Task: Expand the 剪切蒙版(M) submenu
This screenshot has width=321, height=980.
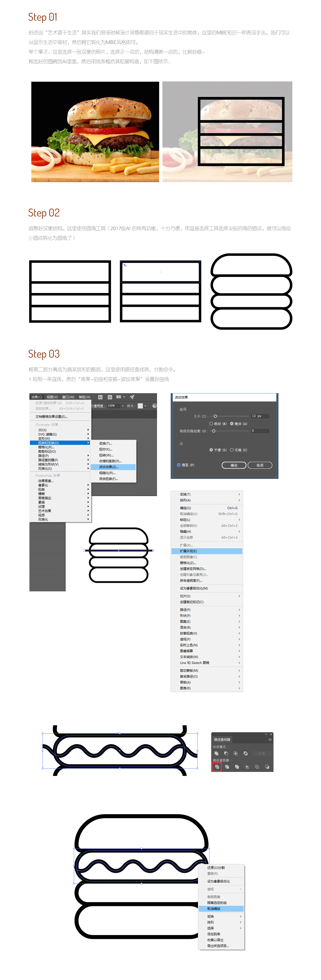Action: 207,670
